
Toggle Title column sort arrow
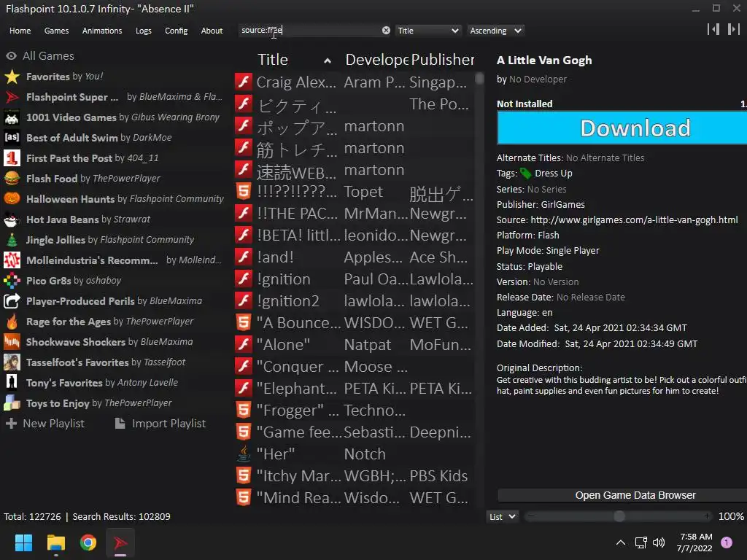coord(328,61)
